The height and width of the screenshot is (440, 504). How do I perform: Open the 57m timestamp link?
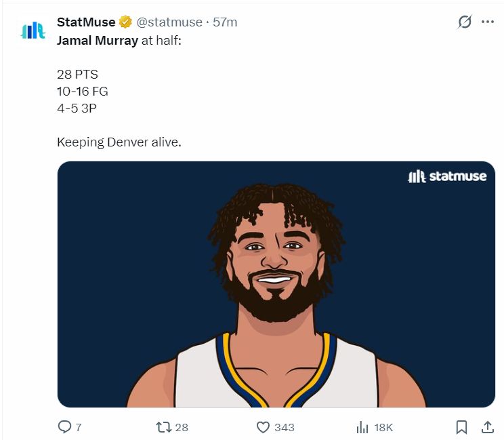click(x=225, y=22)
